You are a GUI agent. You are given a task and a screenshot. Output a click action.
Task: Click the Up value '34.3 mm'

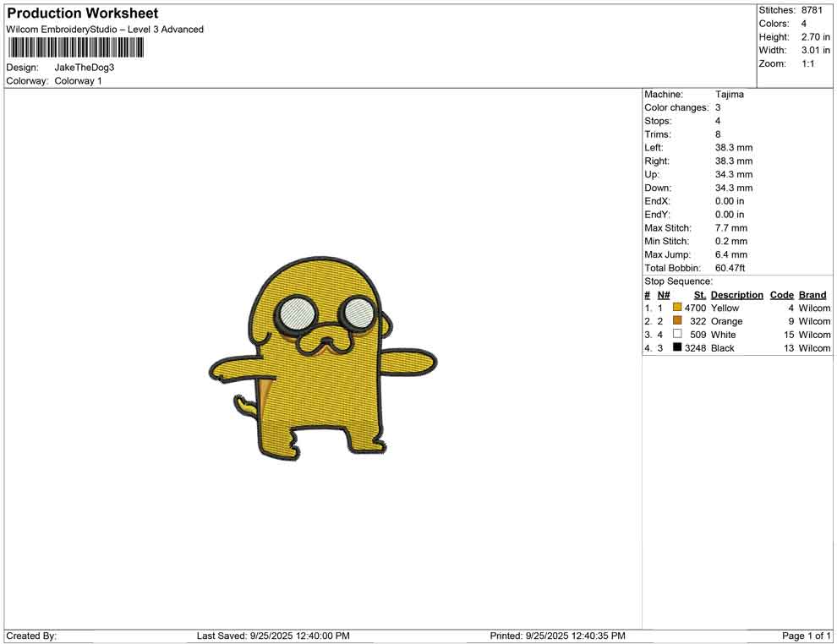pos(734,174)
